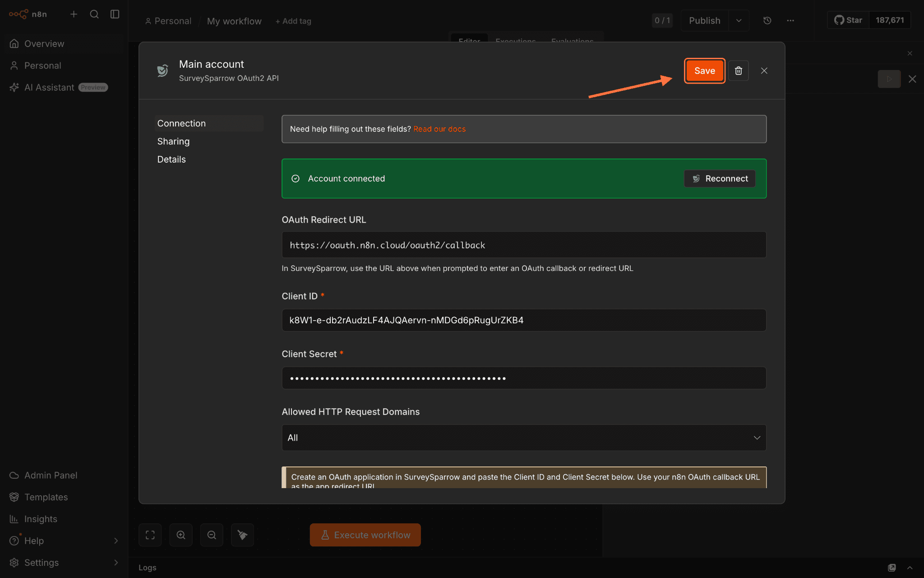Viewport: 924px width, 578px height.
Task: Expand Help submenu chevron
Action: click(116, 541)
